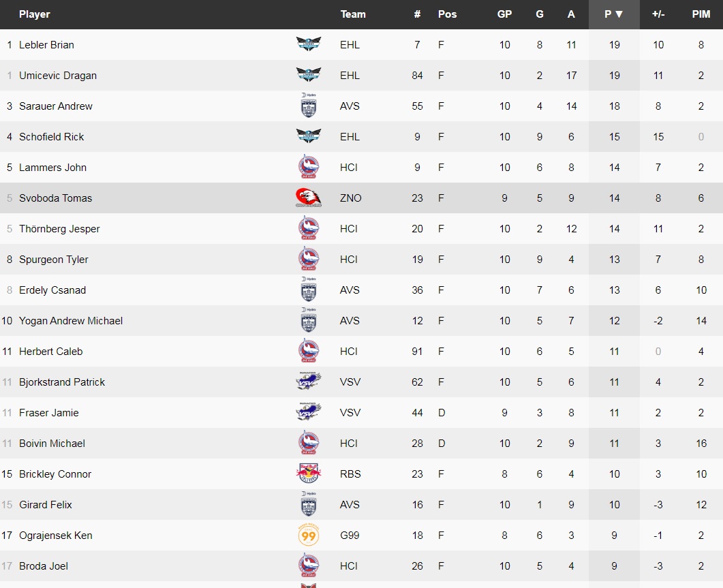This screenshot has height=588, width=723.
Task: Click the VSV team logo beside Bjorkstrand Patrick
Action: pyautogui.click(x=309, y=382)
